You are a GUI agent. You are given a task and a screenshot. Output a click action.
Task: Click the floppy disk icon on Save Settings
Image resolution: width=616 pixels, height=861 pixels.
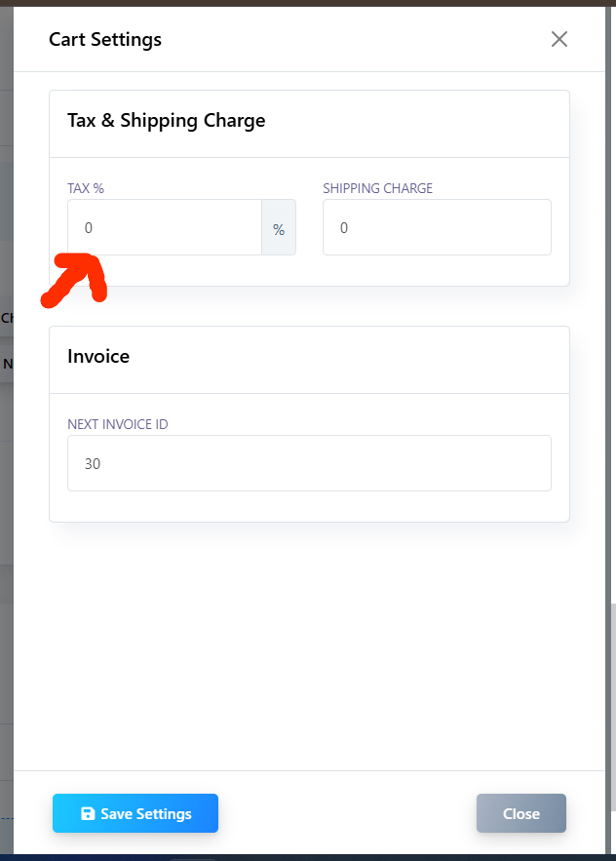88,813
